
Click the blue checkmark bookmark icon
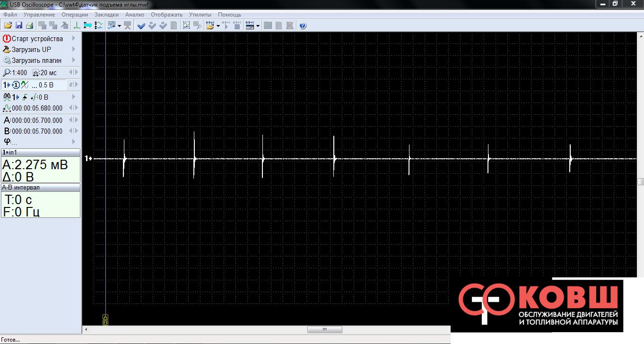[141, 26]
